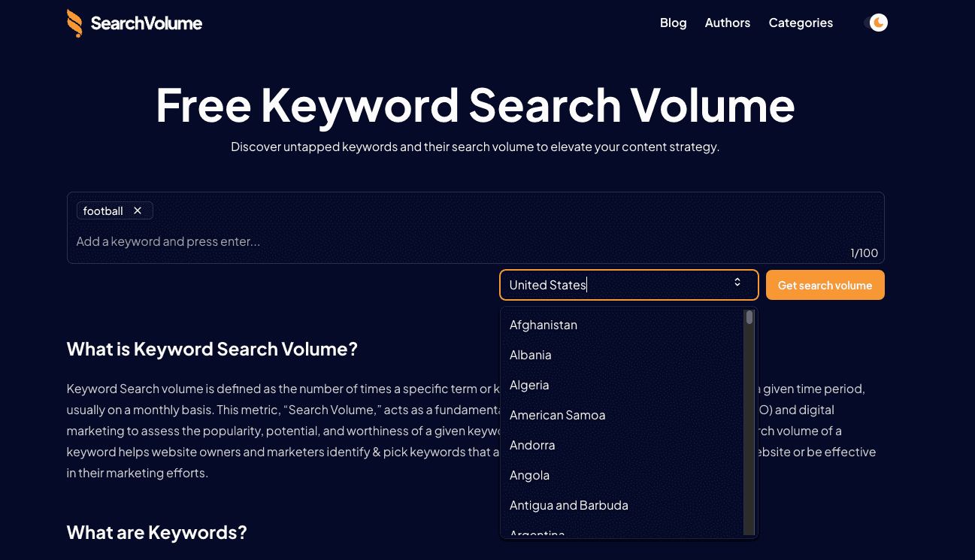This screenshot has height=560, width=975.
Task: Select Angola country option
Action: [x=622, y=475]
